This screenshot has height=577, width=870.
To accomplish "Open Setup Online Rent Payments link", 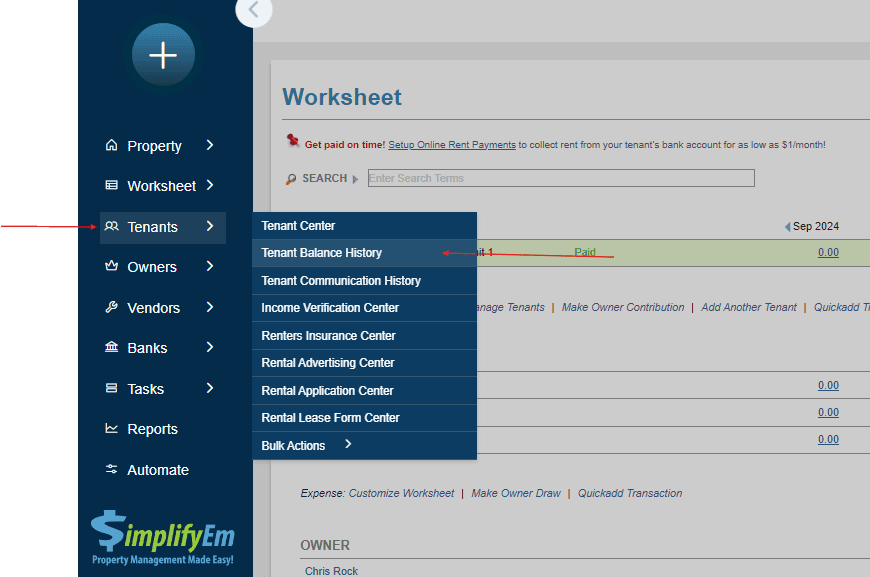I will coord(452,145).
